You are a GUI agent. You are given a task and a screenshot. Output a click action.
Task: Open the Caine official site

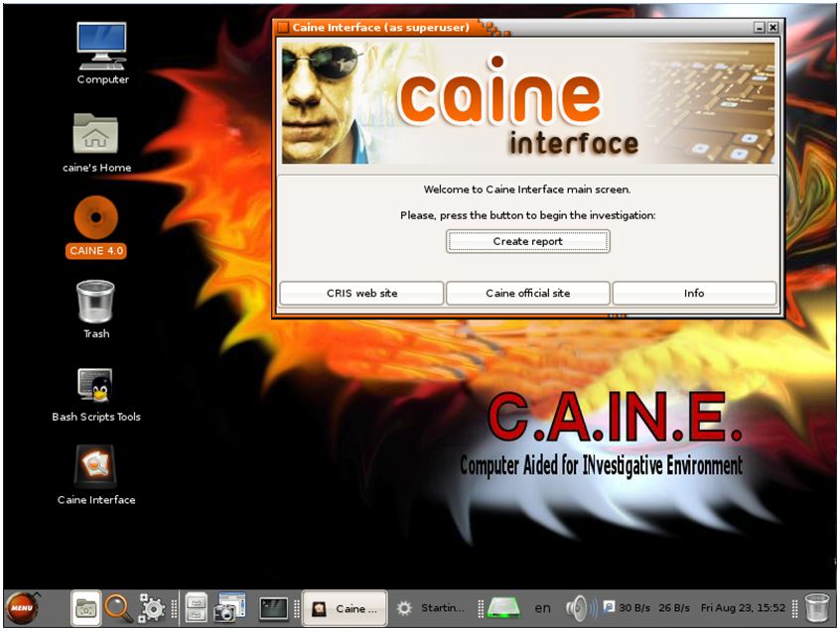(x=528, y=293)
